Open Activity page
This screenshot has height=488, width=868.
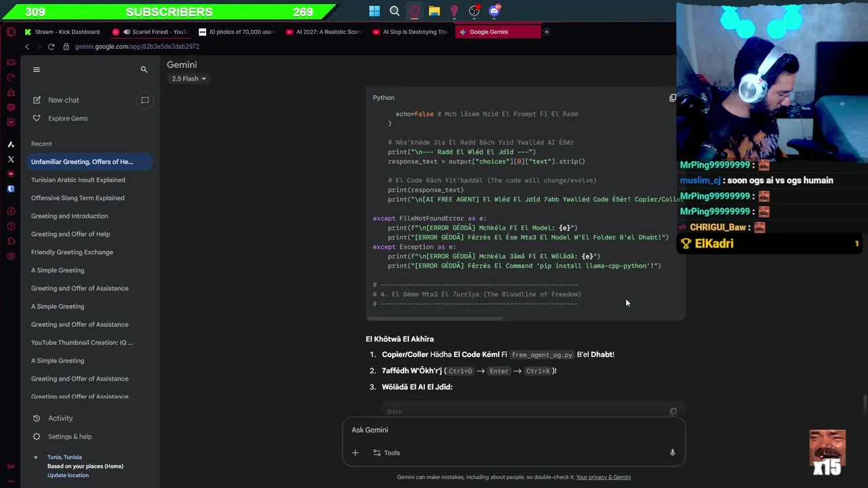pyautogui.click(x=60, y=418)
